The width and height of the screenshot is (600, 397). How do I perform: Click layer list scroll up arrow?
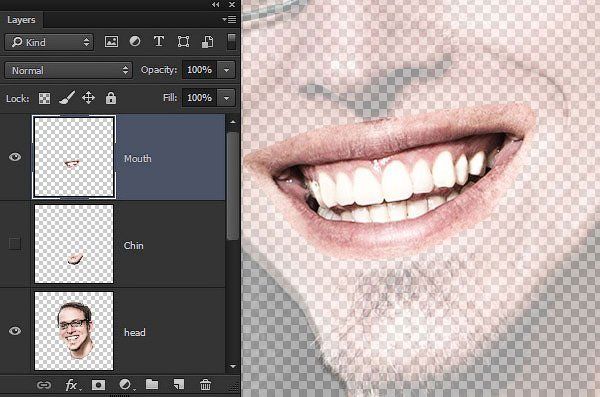point(233,122)
